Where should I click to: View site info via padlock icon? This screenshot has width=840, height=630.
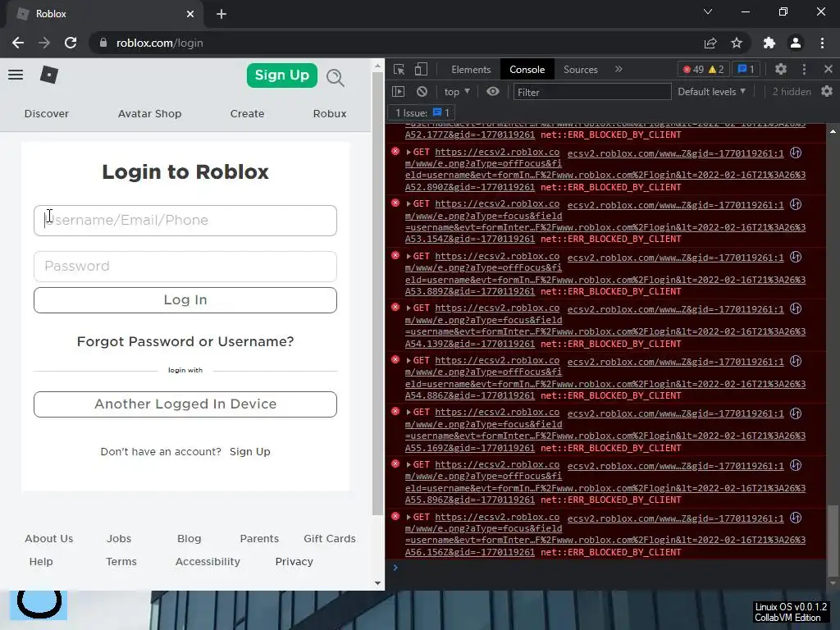(103, 43)
